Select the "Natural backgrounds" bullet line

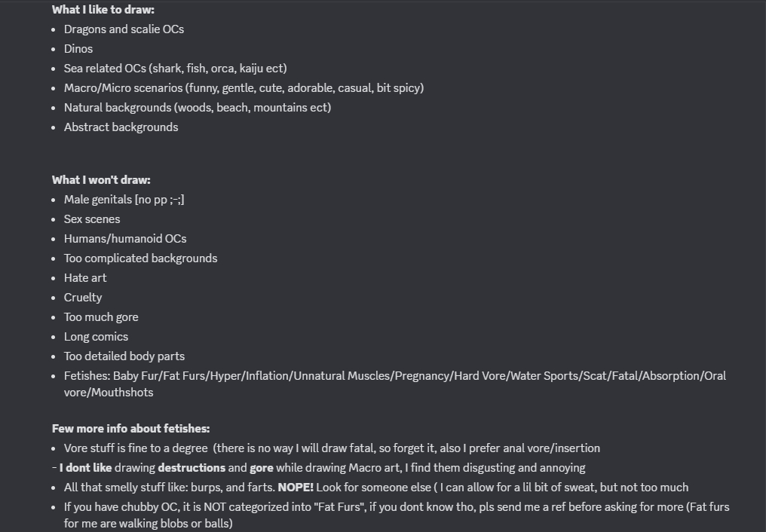tap(197, 108)
